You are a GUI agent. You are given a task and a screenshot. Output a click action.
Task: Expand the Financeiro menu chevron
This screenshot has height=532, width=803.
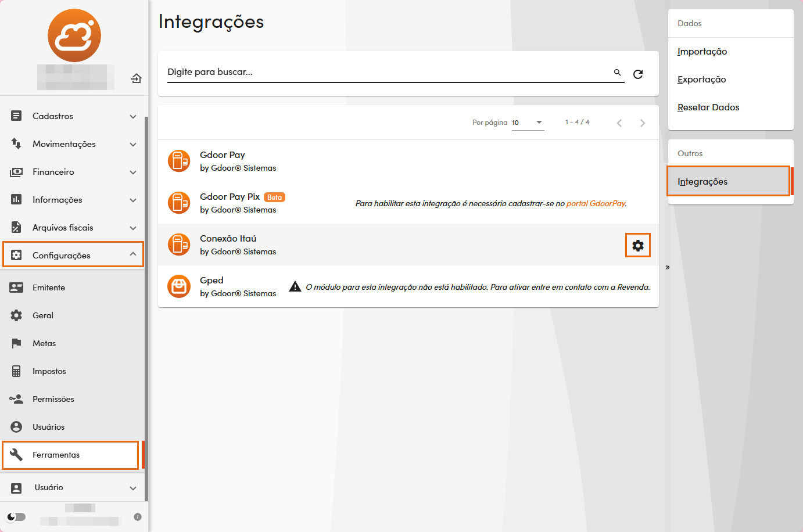click(x=133, y=172)
